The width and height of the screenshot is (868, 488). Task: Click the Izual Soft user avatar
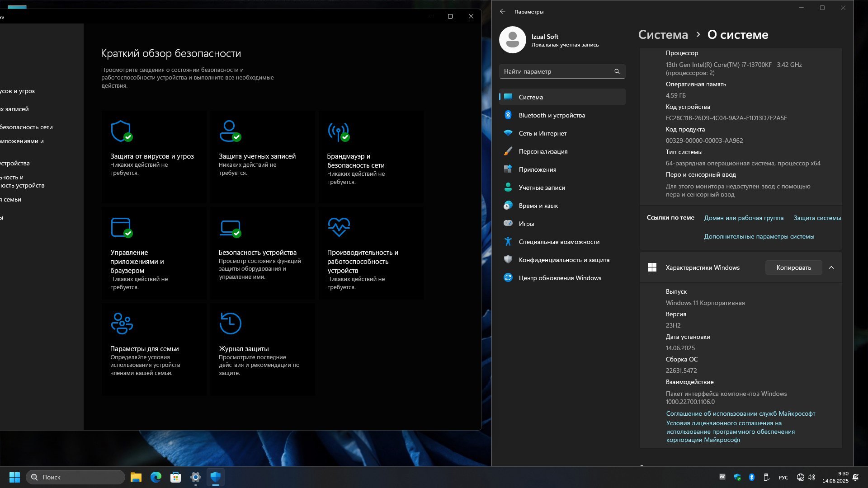coord(513,40)
